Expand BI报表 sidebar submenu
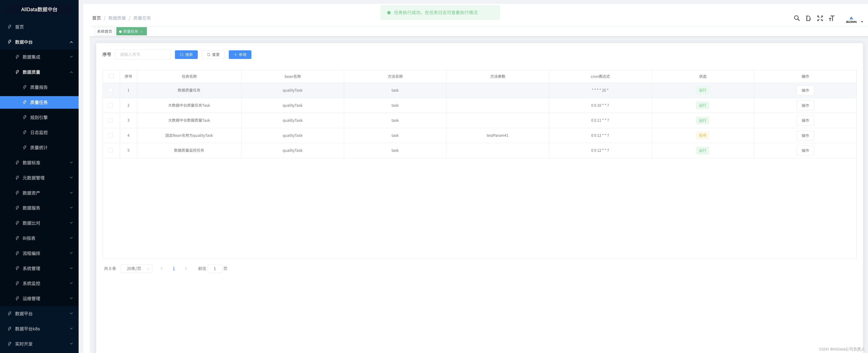The height and width of the screenshot is (353, 868). (x=39, y=238)
